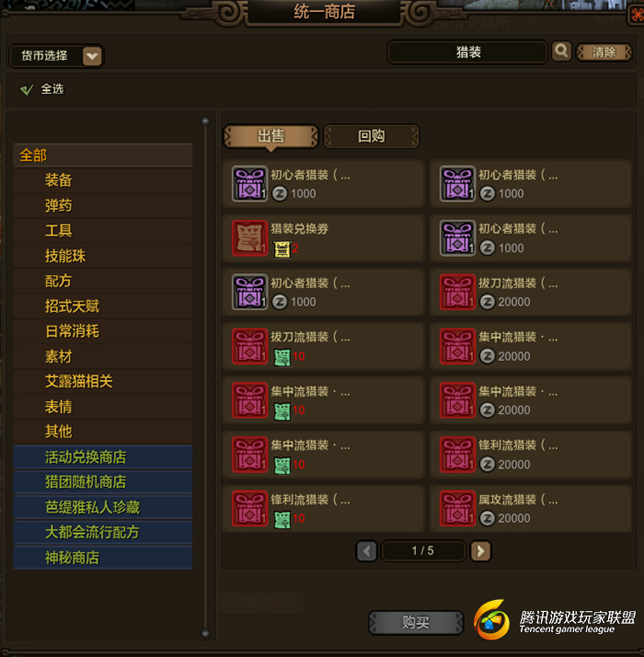Click the category list scrollbar top handle
644x657 pixels.
(205, 121)
